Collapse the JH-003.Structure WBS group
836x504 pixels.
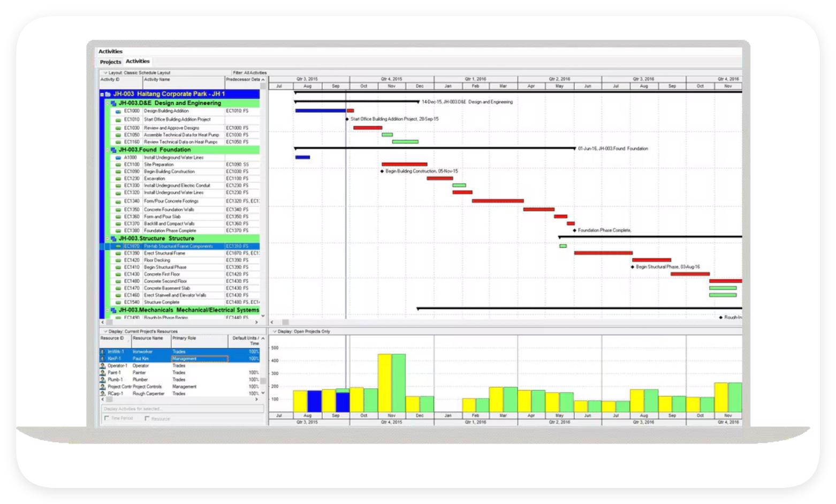[x=108, y=239]
